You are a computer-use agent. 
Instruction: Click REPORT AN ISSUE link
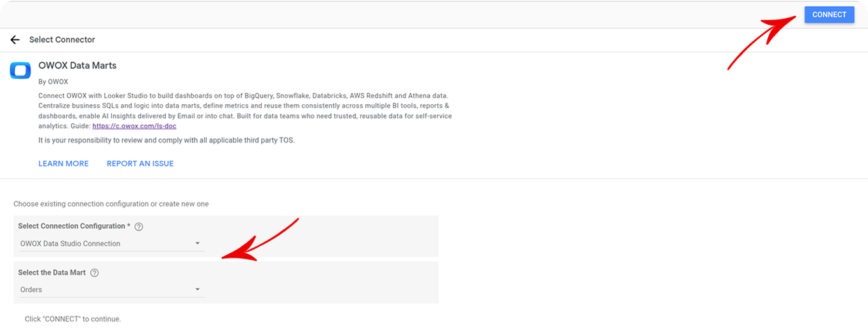[140, 163]
